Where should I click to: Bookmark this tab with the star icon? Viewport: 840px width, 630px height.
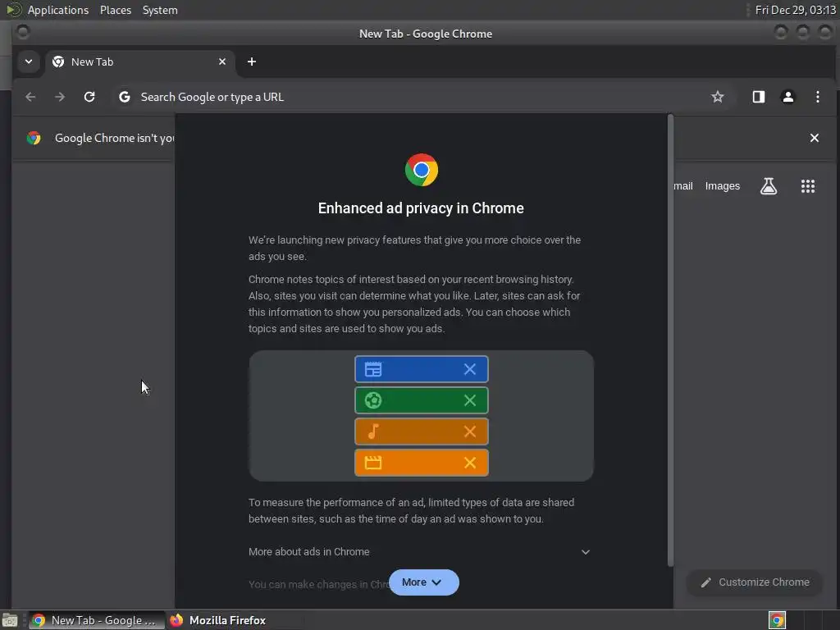tap(717, 97)
